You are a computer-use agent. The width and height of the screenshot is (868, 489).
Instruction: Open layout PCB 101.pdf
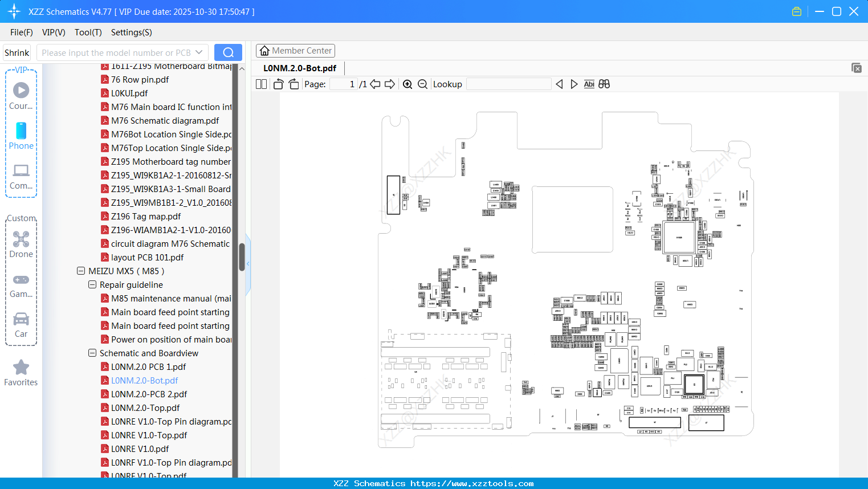[x=147, y=258]
